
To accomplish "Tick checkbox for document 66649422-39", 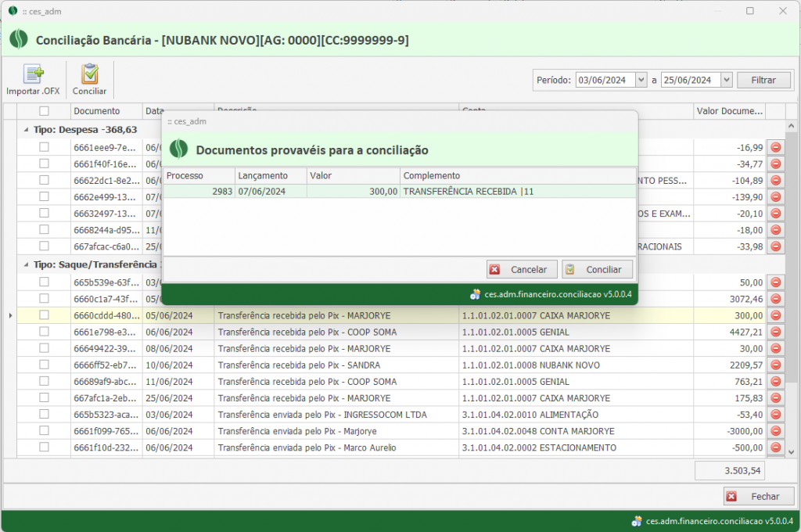I will [x=44, y=348].
